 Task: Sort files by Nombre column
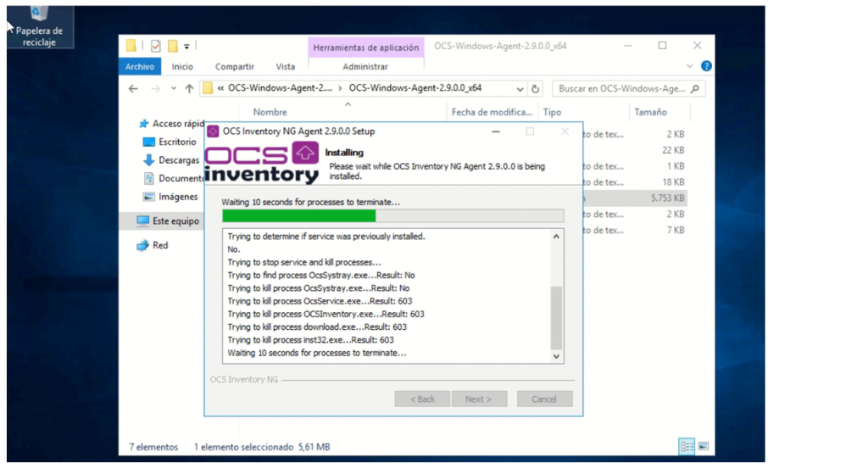pyautogui.click(x=270, y=112)
